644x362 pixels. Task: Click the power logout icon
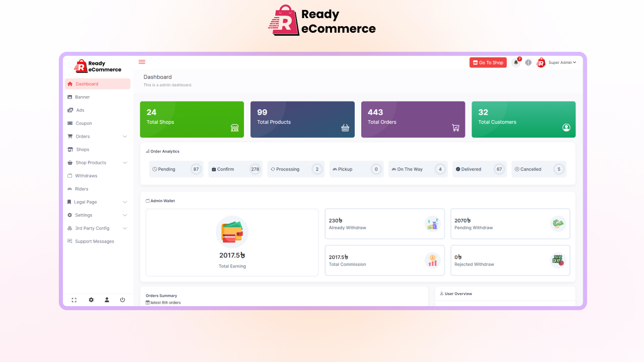coord(123,300)
